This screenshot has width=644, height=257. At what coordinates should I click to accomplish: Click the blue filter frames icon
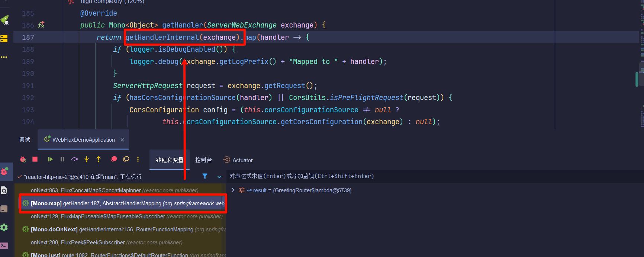tap(205, 176)
